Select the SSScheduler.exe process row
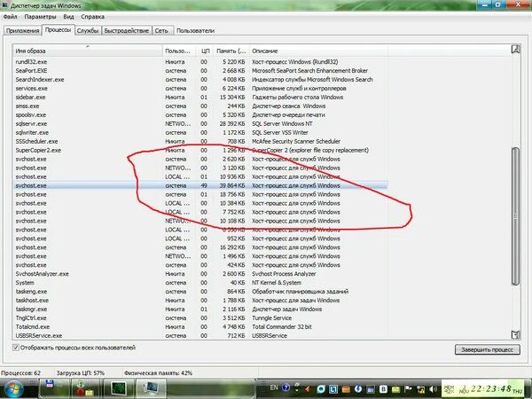The width and height of the screenshot is (532, 399). [200, 141]
